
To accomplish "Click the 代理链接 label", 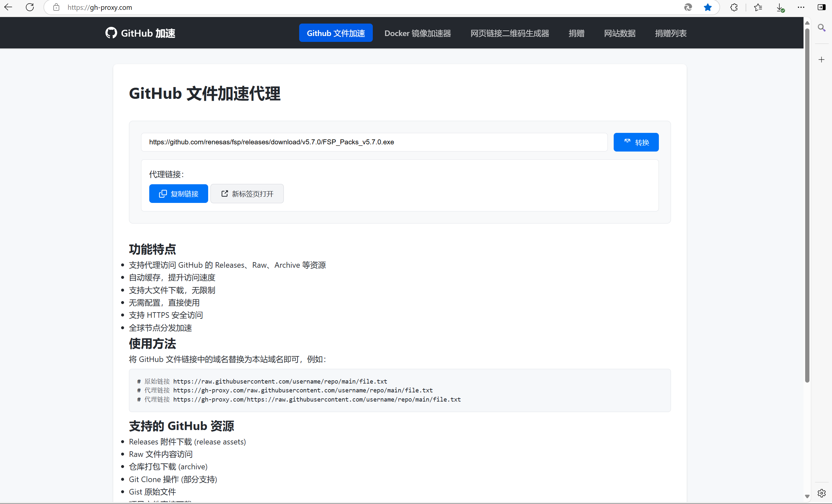I will pos(167,174).
